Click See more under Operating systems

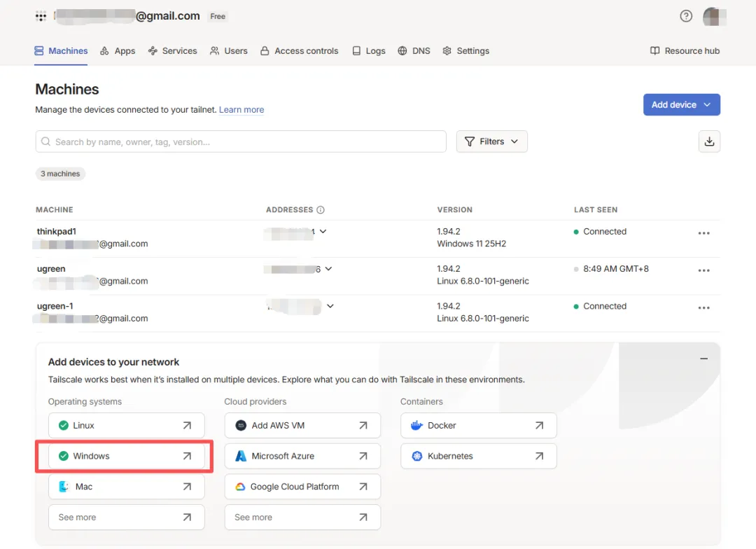[x=126, y=517]
